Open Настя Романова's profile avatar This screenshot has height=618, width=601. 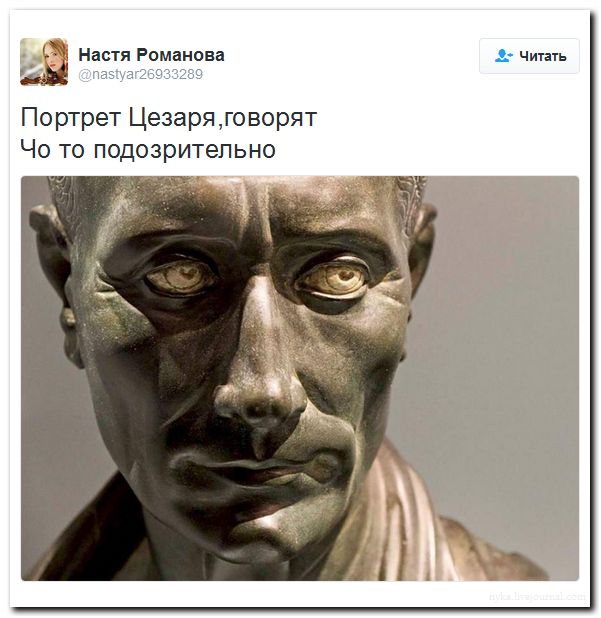tap(44, 61)
